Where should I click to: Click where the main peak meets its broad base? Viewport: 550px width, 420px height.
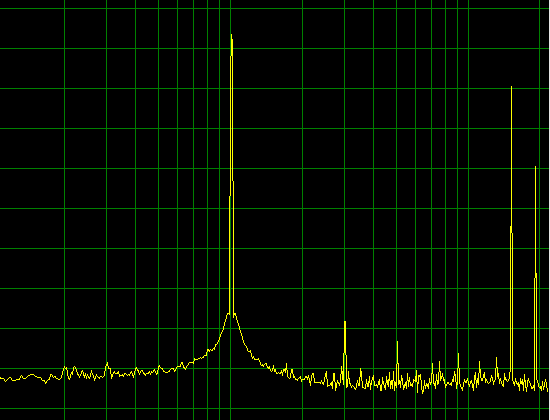pyautogui.click(x=232, y=313)
